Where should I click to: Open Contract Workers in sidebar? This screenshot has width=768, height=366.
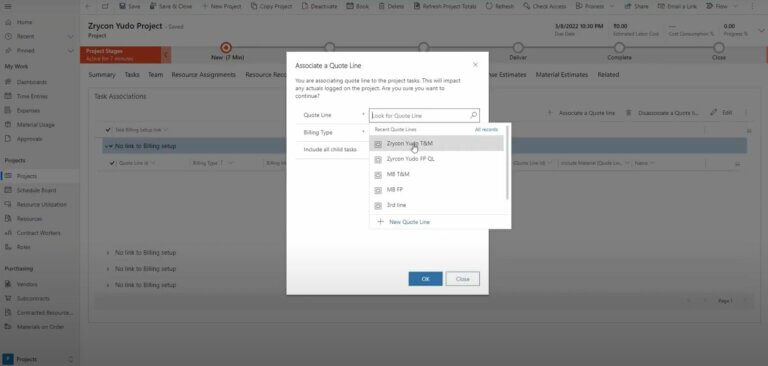pyautogui.click(x=39, y=233)
